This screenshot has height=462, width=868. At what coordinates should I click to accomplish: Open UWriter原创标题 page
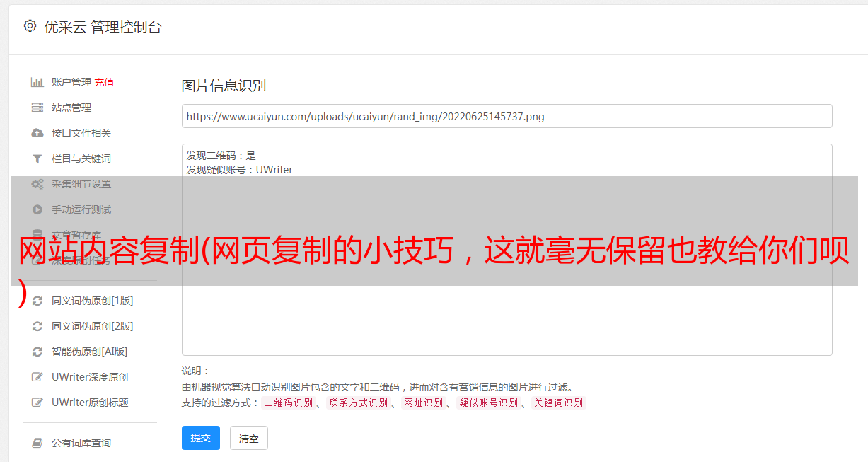point(90,403)
